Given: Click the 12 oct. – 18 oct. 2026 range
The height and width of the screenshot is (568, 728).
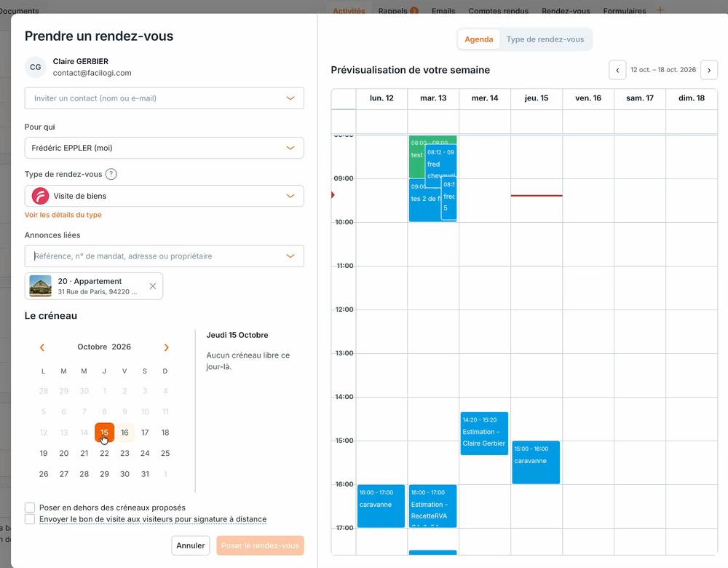Looking at the screenshot, I should click(x=663, y=70).
